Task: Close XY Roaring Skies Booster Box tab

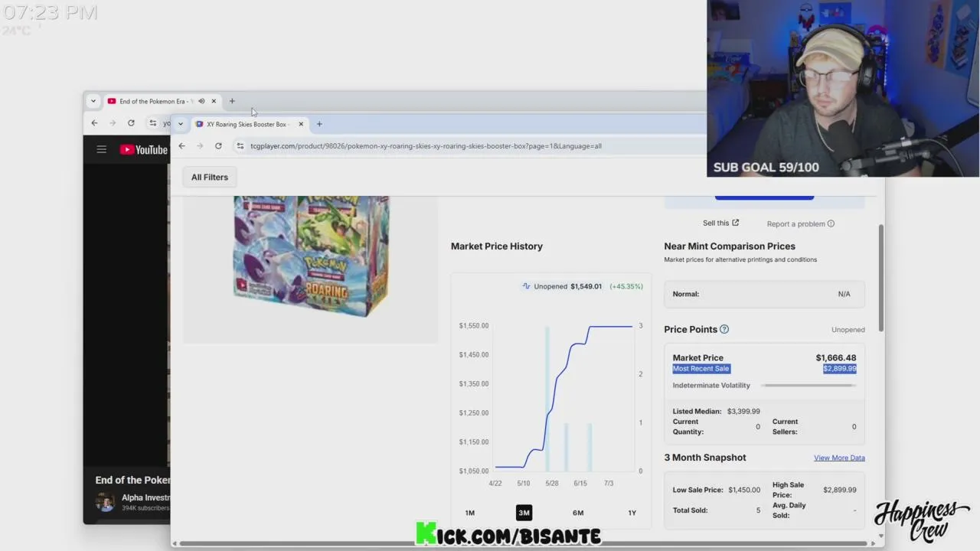Action: pyautogui.click(x=301, y=124)
